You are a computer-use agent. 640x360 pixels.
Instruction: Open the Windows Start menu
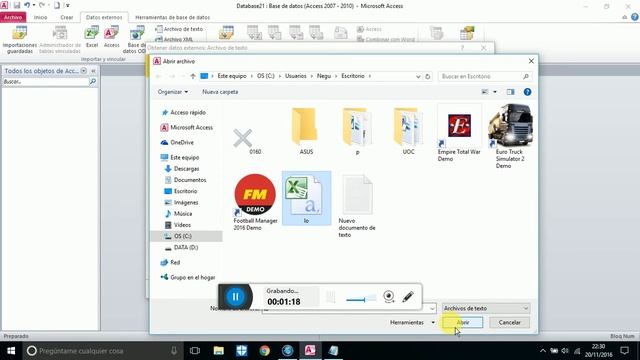click(11, 351)
